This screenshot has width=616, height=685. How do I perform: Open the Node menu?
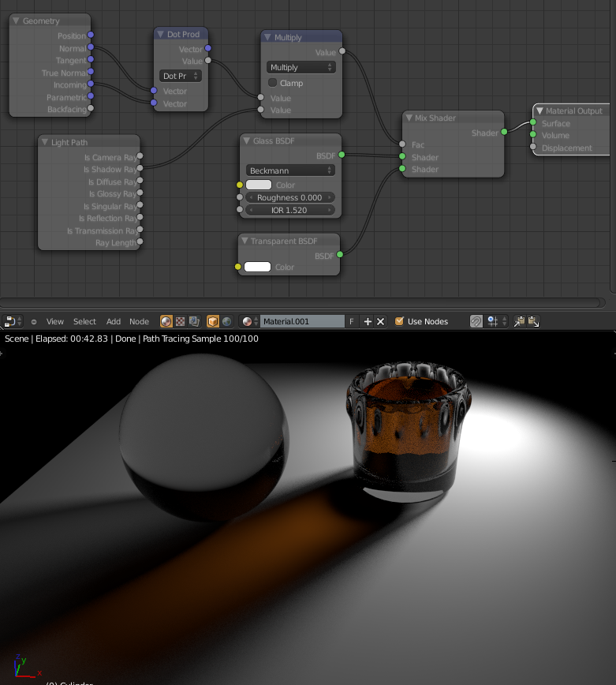tap(140, 321)
